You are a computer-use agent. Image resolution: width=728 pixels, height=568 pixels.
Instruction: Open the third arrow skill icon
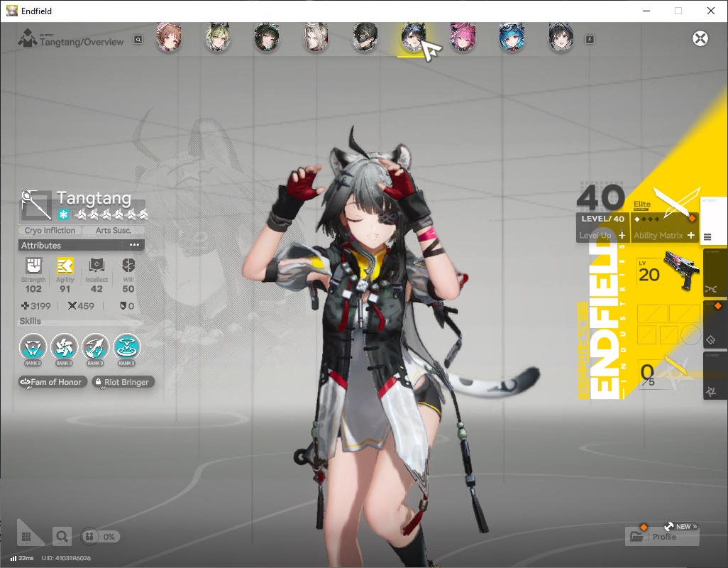95,347
